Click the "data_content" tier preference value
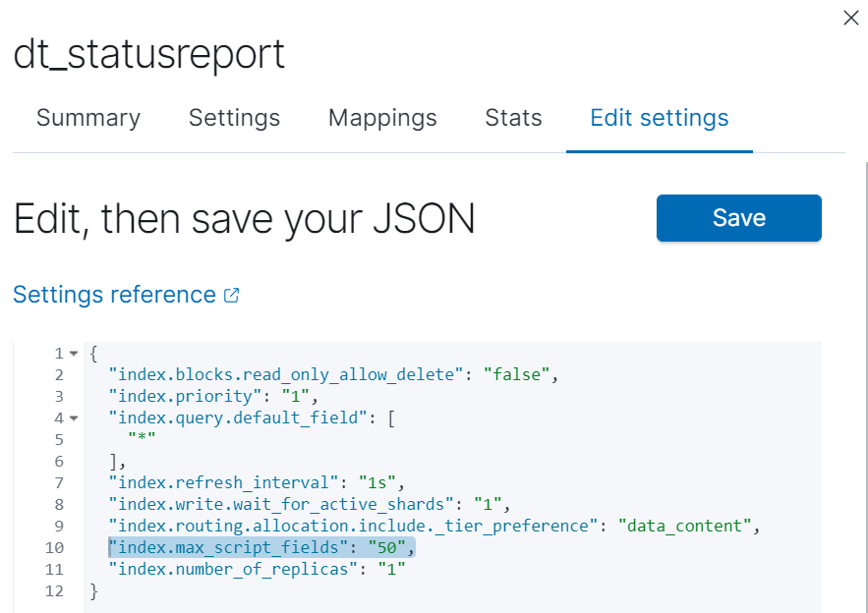Screen dimensions: 868x613 (x=685, y=527)
